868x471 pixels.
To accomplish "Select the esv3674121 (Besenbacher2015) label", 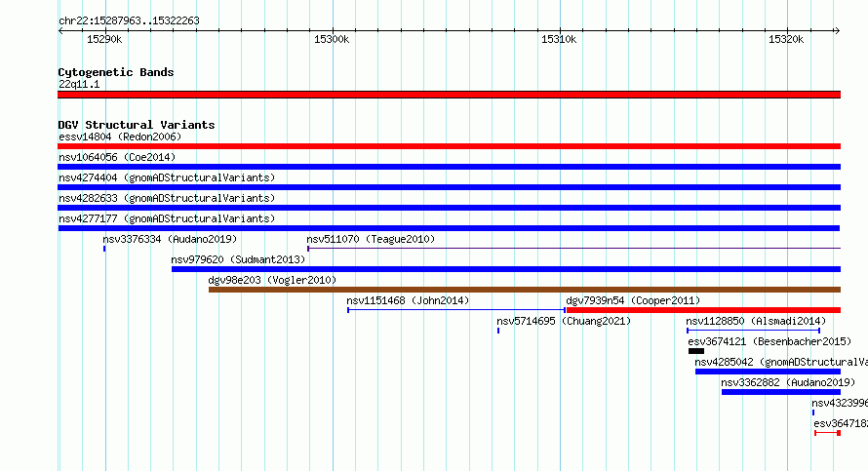I will click(x=769, y=341).
